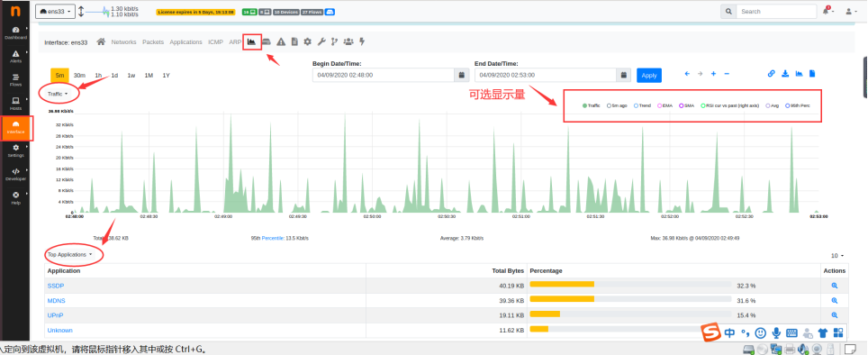Open the Packets tab
The image size is (868, 355).
pos(153,42)
